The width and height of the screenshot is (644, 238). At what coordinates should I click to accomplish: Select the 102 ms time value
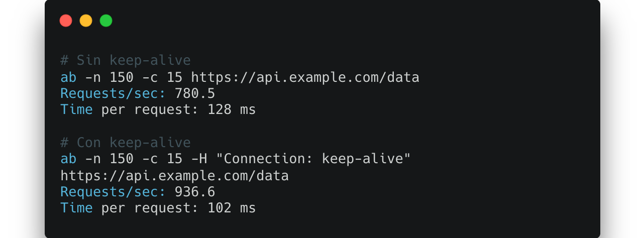coord(232,208)
